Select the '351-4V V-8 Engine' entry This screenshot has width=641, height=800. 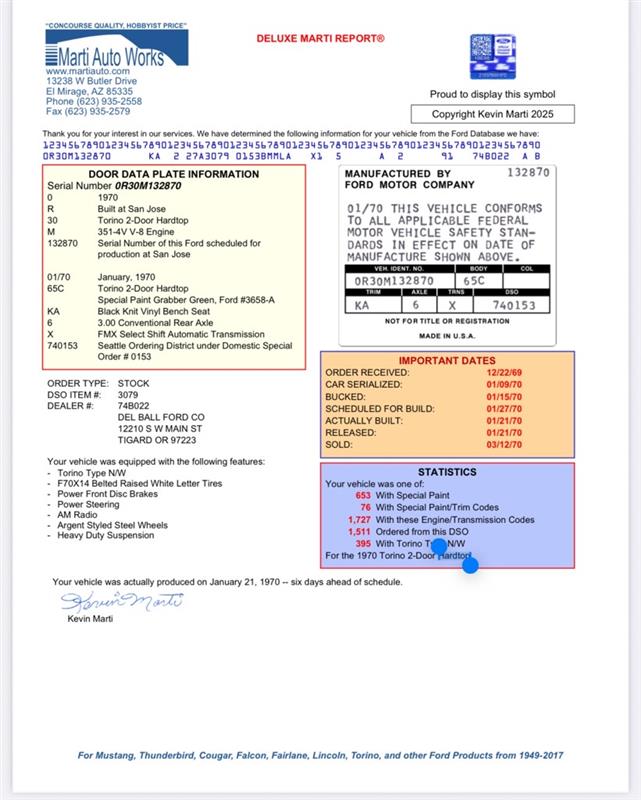click(136, 232)
